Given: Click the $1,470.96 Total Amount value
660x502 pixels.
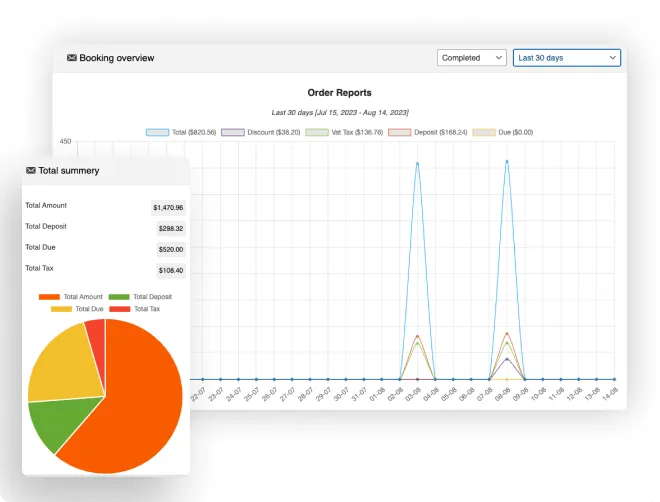Looking at the screenshot, I should click(x=168, y=208).
